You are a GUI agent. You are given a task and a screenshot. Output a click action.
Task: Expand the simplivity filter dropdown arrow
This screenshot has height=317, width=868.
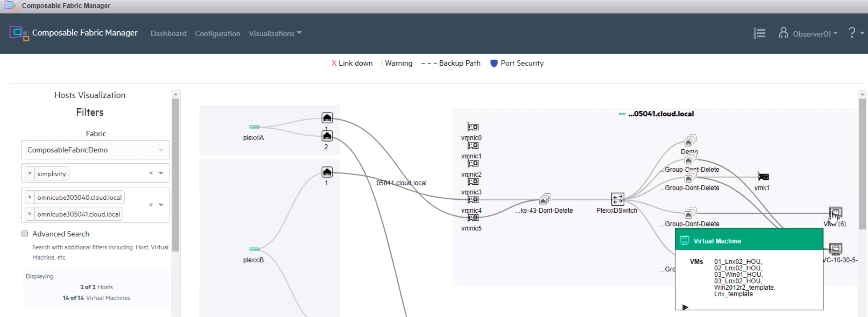tap(161, 173)
